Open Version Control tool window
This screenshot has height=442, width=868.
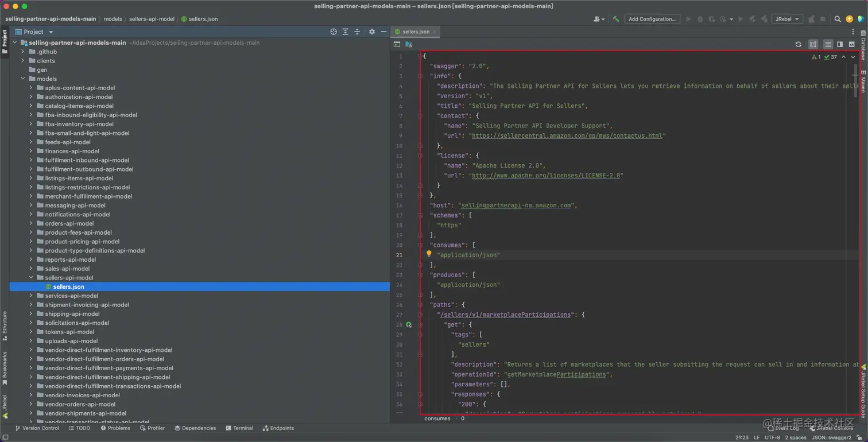[37, 428]
